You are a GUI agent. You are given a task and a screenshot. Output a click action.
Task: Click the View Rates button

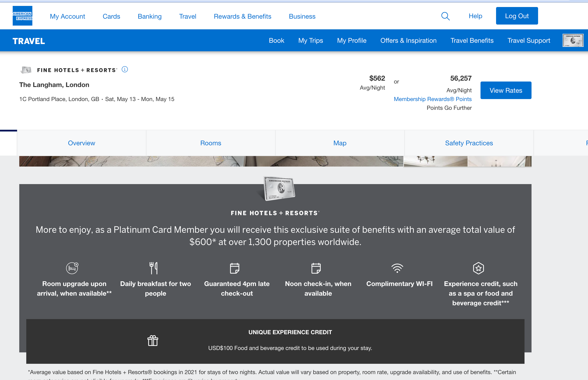506,90
